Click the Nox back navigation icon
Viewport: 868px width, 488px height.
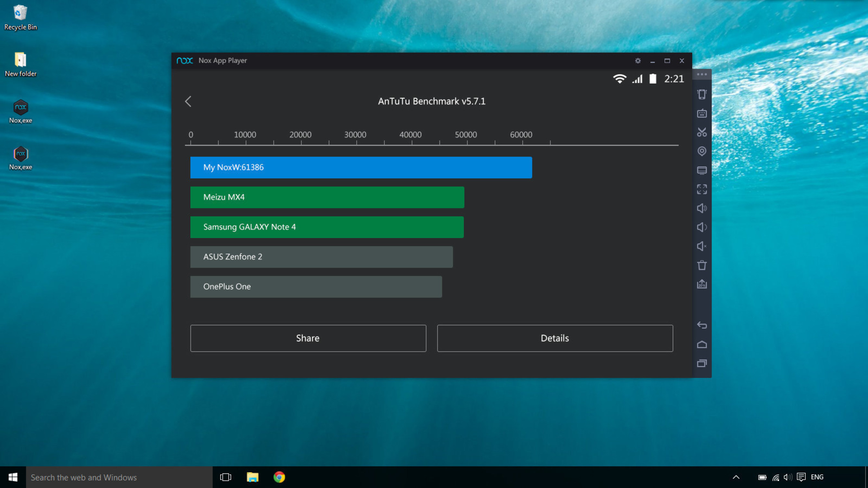tap(702, 325)
